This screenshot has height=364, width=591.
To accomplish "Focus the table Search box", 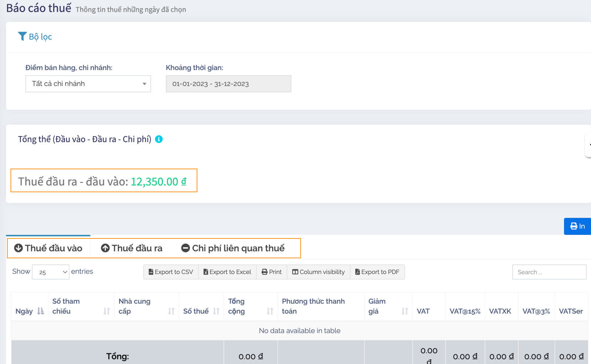I will (549, 272).
